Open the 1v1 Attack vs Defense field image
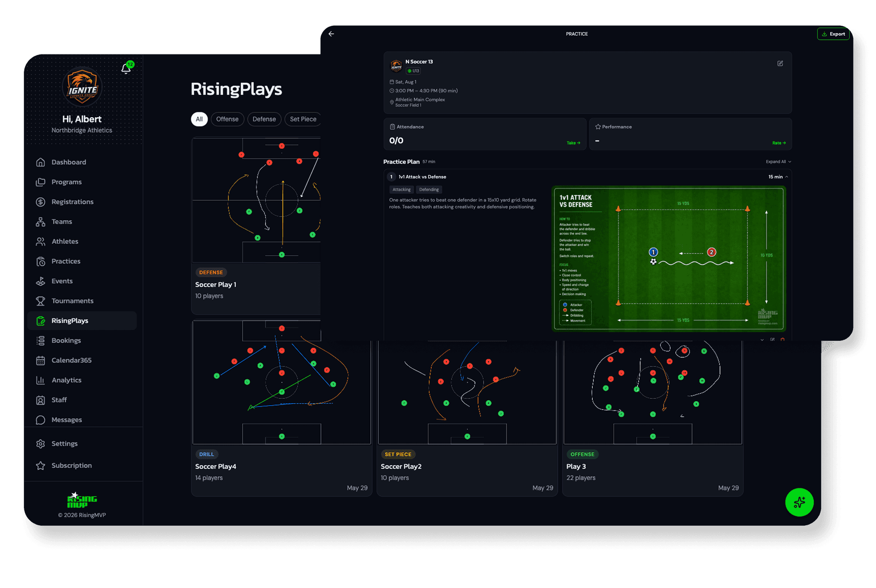This screenshot has height=588, width=876. coord(669,259)
